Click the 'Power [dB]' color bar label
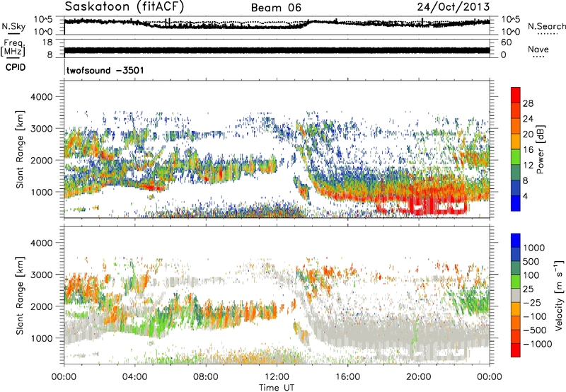 click(x=540, y=149)
